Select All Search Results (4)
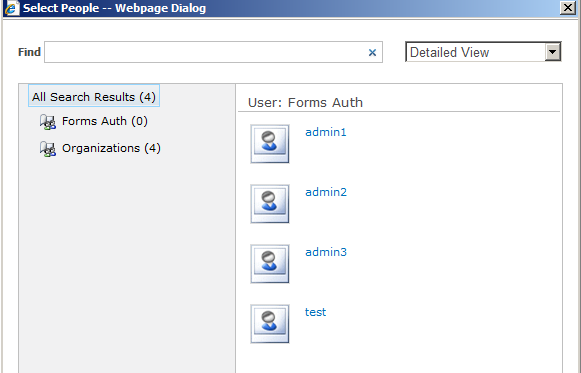The image size is (581, 373). coord(94,97)
